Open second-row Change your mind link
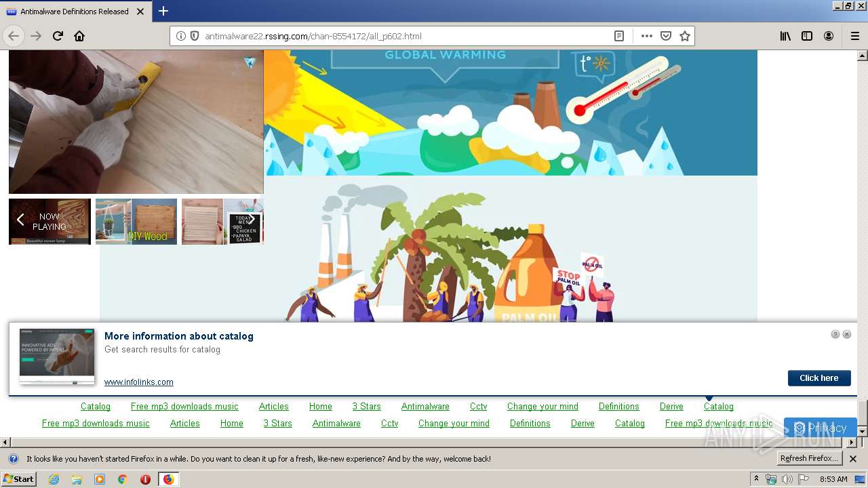This screenshot has width=868, height=488. [x=454, y=424]
